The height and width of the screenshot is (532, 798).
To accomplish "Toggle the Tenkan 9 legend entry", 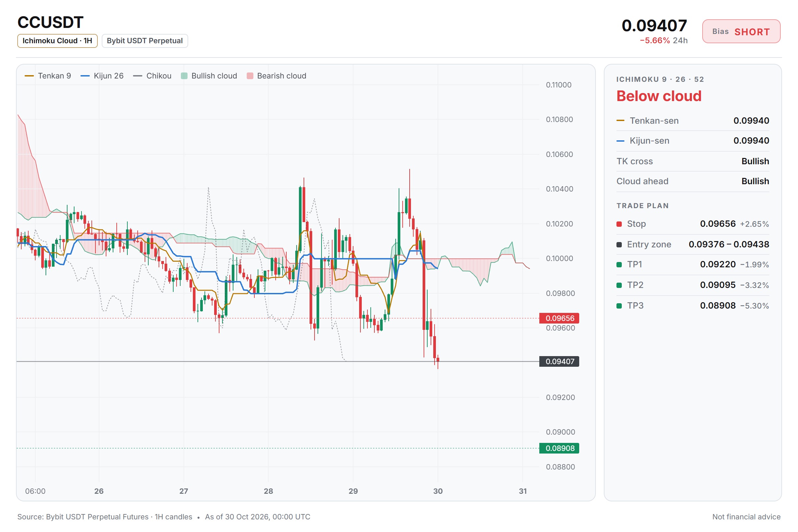I will [48, 76].
